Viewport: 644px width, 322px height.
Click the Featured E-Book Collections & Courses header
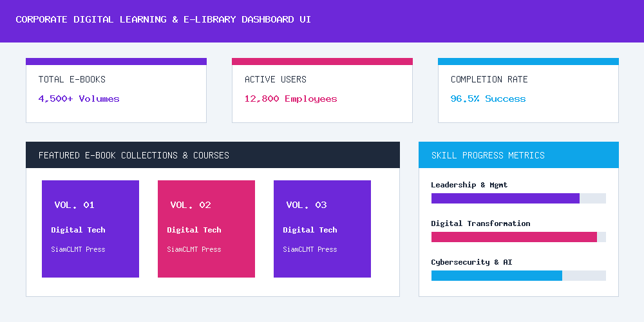pyautogui.click(x=213, y=155)
